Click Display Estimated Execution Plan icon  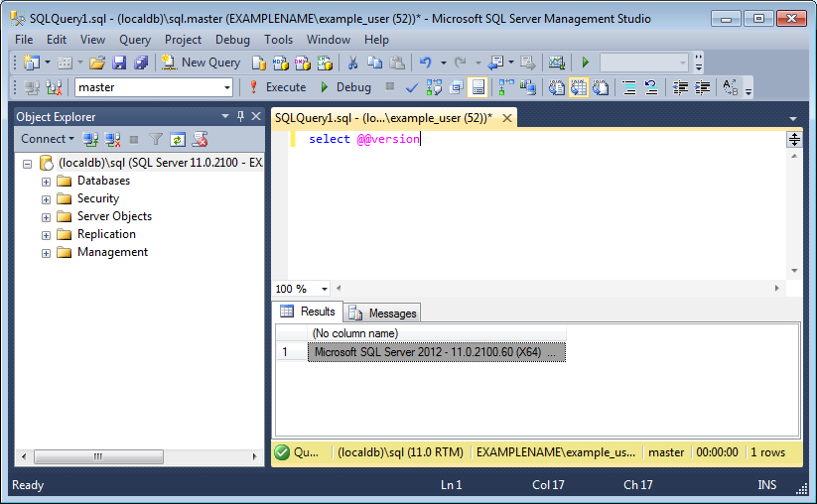[x=434, y=87]
